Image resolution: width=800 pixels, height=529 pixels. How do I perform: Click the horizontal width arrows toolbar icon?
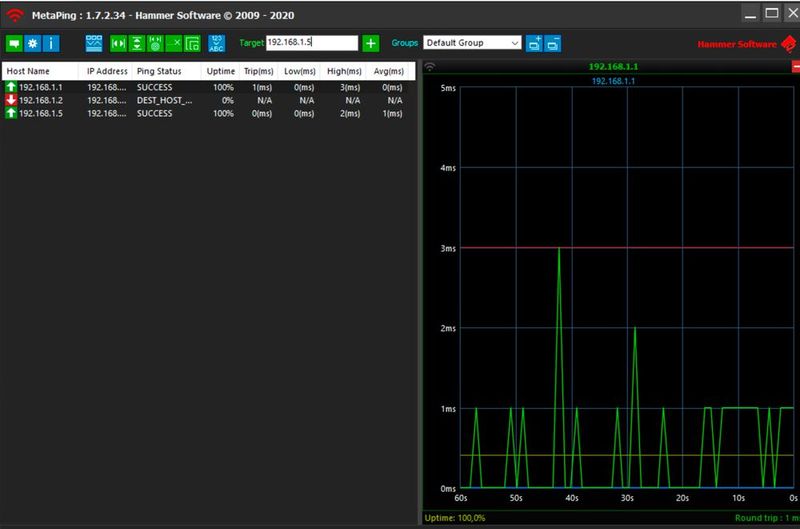click(119, 44)
